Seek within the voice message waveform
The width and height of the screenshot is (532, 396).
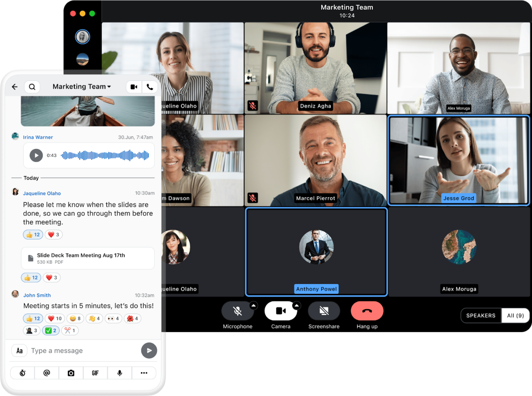click(105, 155)
